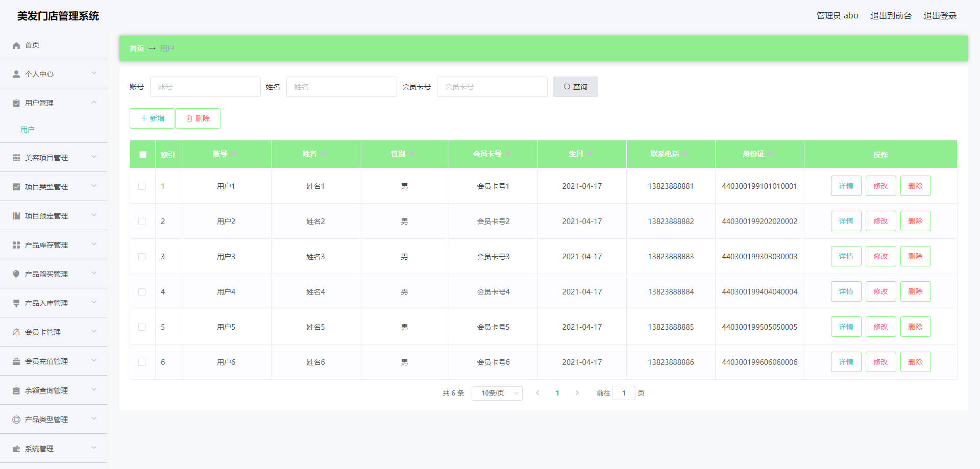Expand the 产品购买管理 menu chevron
Viewport: 980px width, 469px height.
(94, 274)
